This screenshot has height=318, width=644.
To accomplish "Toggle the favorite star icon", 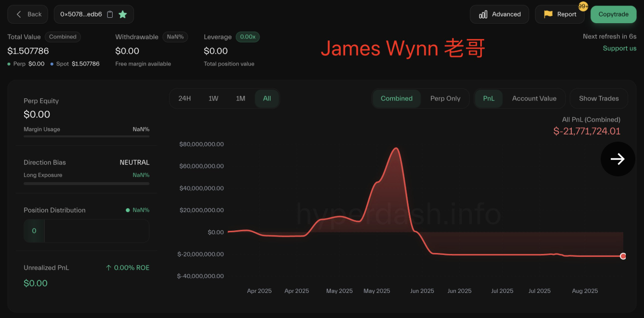I will pyautogui.click(x=123, y=14).
